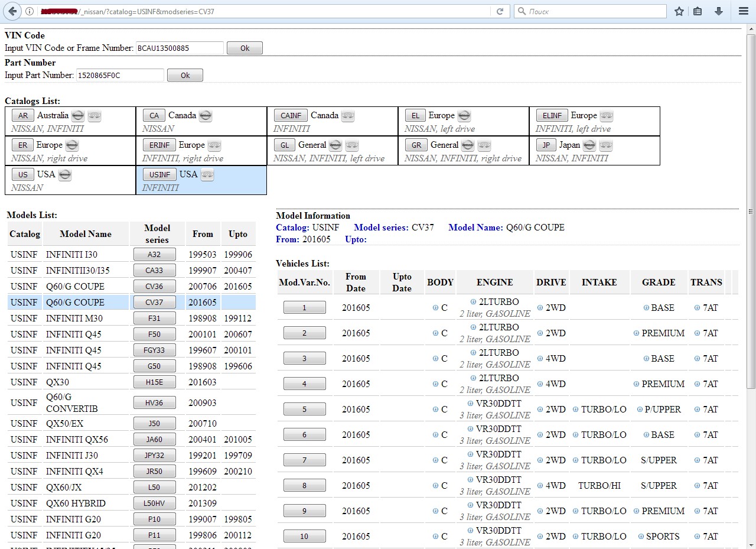This screenshot has width=756, height=549.
Task: Click info icon beside 4WD in row 3
Action: (540, 359)
